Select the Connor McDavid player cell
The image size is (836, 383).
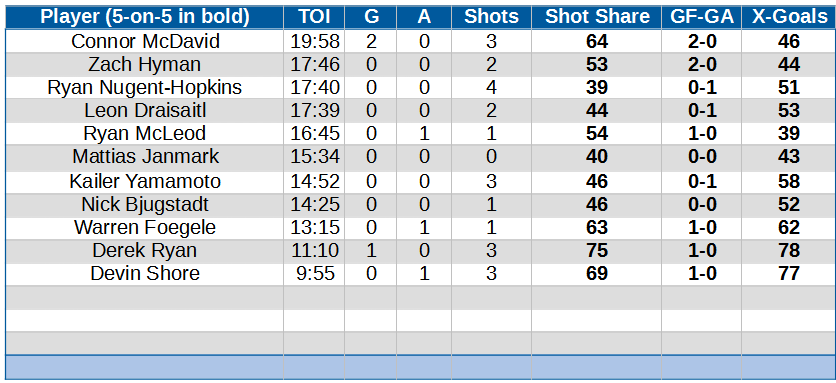[x=144, y=42]
